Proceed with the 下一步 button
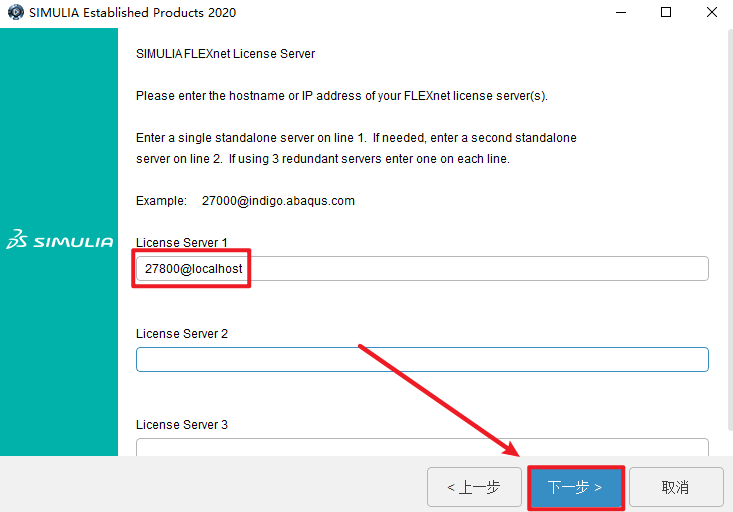 click(x=576, y=487)
